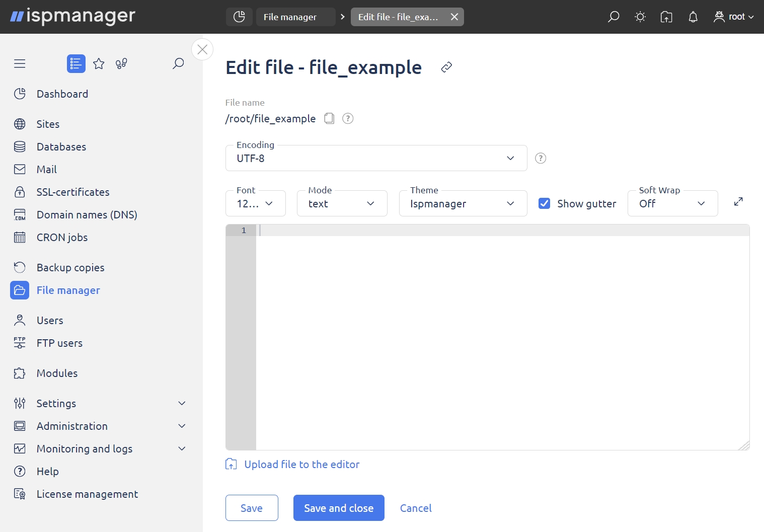764x532 pixels.
Task: Show favorites with the star icon
Action: (99, 63)
